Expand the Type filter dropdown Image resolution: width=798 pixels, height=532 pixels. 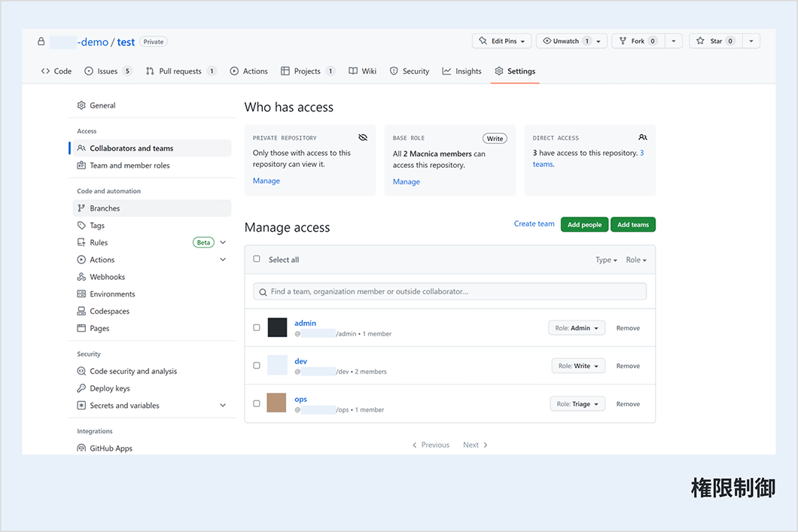pyautogui.click(x=606, y=260)
